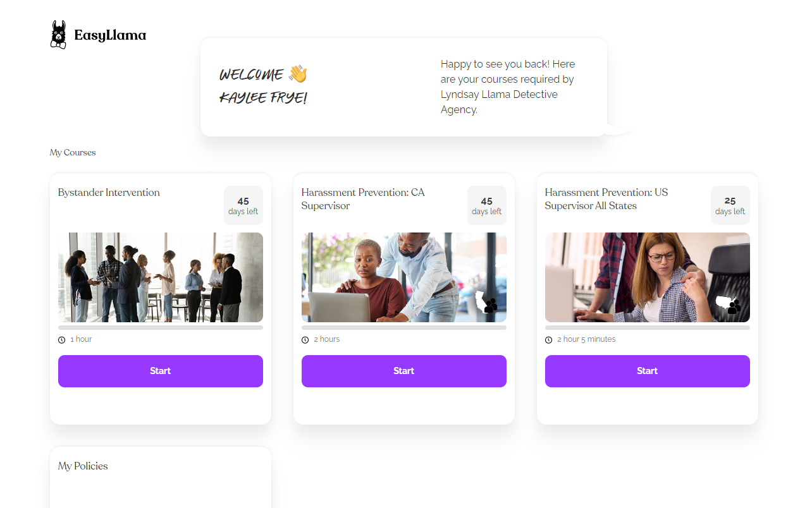Viewport: 812px width, 508px height.
Task: Click clock icon beside 2 hour 5 minutes
Action: [549, 340]
